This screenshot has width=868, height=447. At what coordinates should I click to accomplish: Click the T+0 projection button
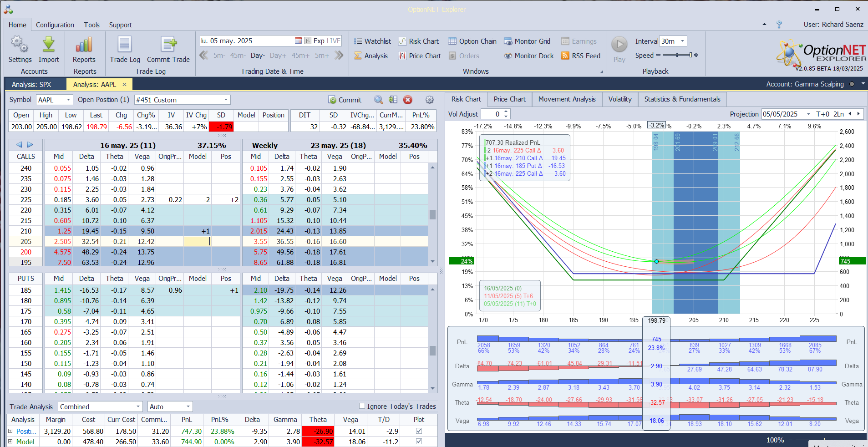point(822,114)
